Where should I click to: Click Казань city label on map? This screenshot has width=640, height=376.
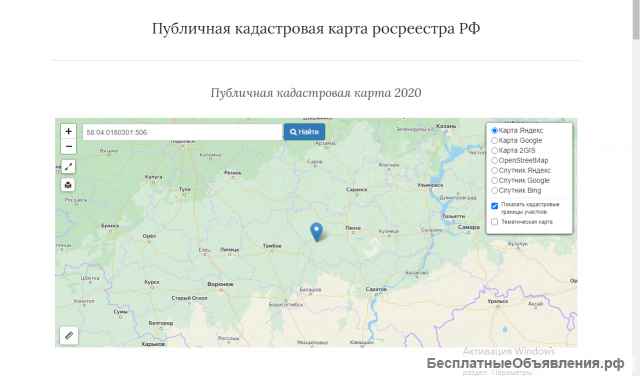[446, 126]
